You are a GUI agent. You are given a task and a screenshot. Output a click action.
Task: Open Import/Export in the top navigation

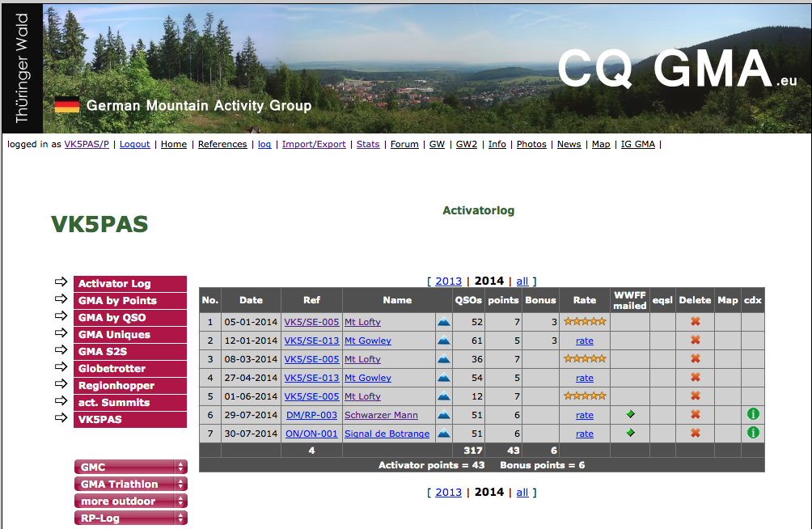click(x=314, y=144)
